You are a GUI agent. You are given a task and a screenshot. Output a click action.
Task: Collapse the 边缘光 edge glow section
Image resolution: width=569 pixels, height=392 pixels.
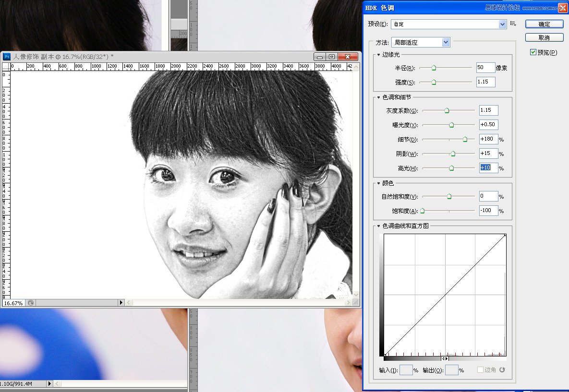[x=377, y=54]
